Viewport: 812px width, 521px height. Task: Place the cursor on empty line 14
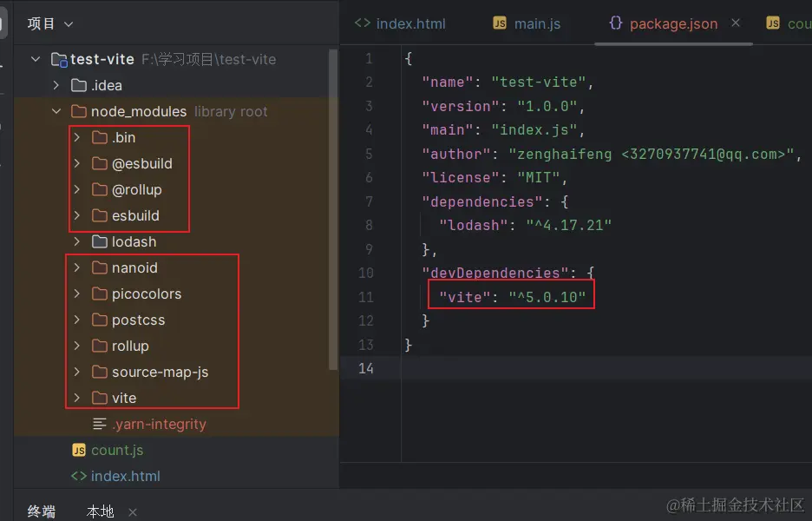(x=606, y=368)
